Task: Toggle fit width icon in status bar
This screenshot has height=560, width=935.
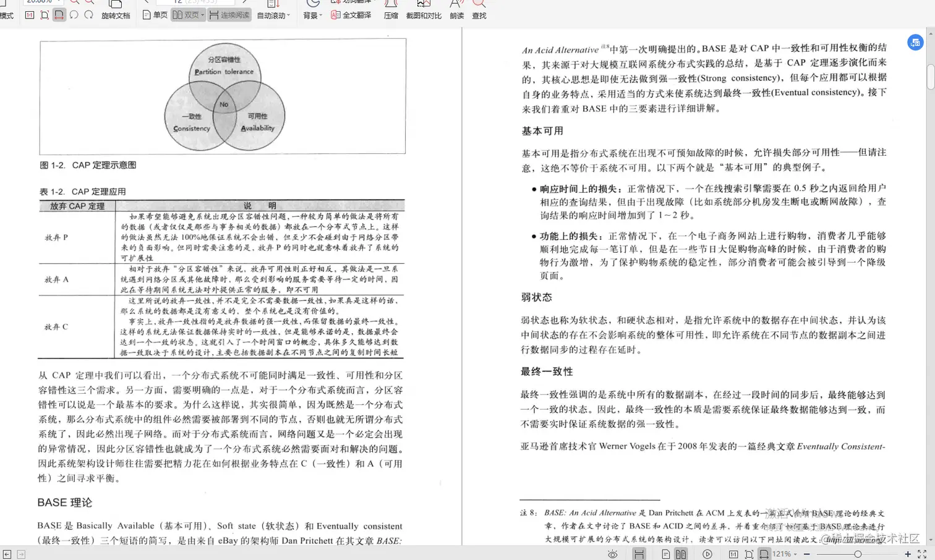Action: 764,554
